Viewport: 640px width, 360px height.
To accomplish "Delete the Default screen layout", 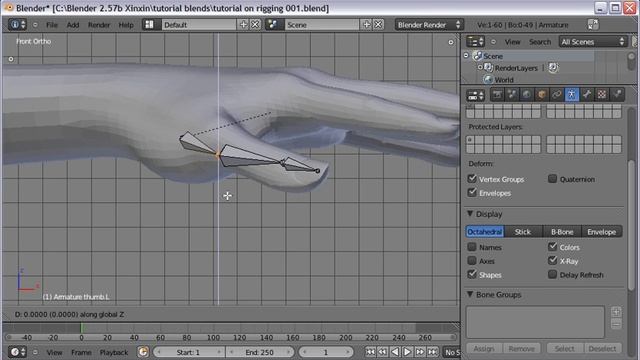I will (x=255, y=25).
